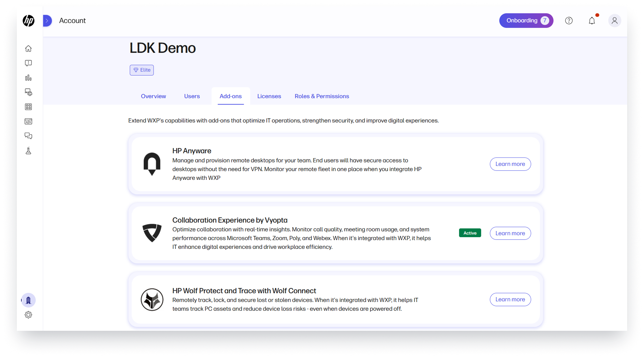Screen dimensions: 644x358
Task: View notifications bell icon
Action: tap(592, 21)
